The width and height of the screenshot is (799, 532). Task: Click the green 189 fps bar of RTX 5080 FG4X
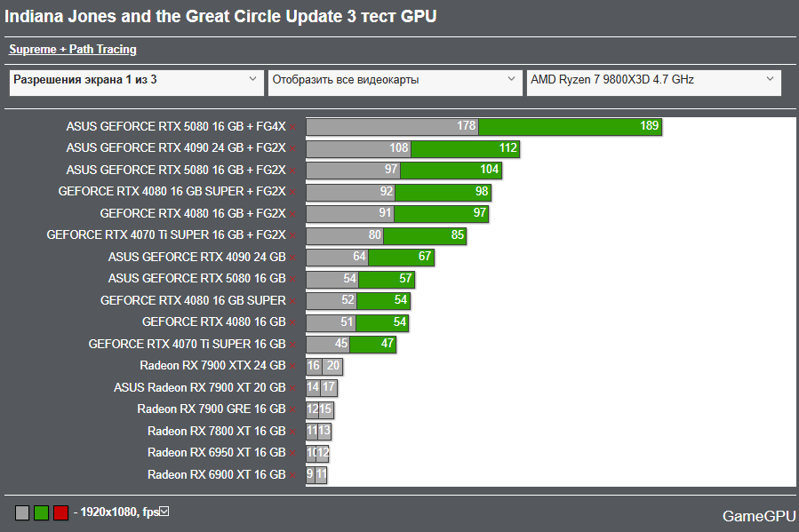click(571, 126)
